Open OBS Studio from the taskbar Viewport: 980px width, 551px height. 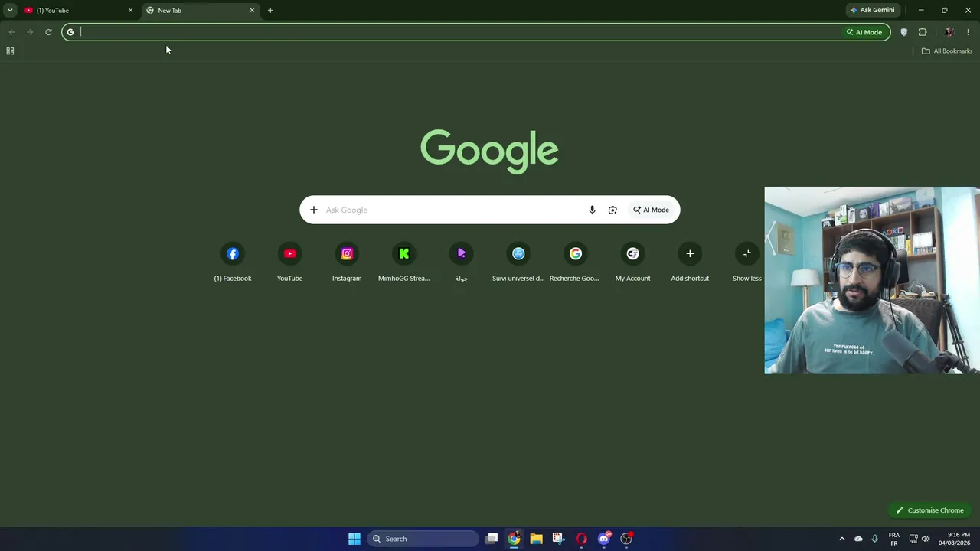click(626, 539)
